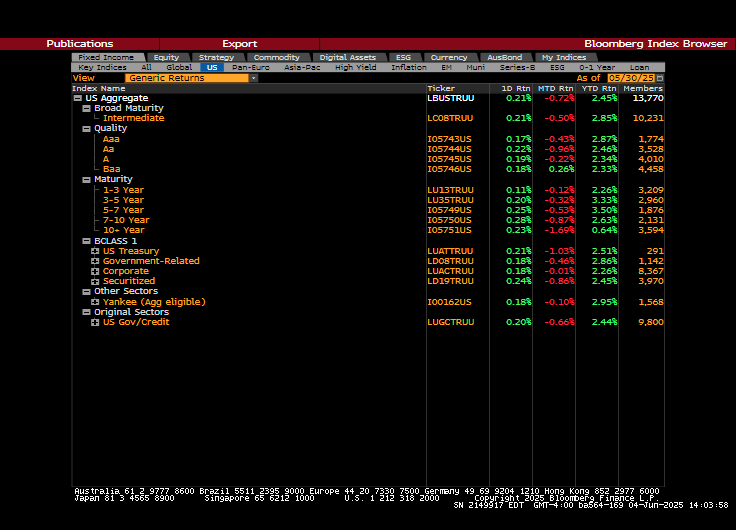
Task: Open the 1-3 Year maturity index
Action: [123, 190]
